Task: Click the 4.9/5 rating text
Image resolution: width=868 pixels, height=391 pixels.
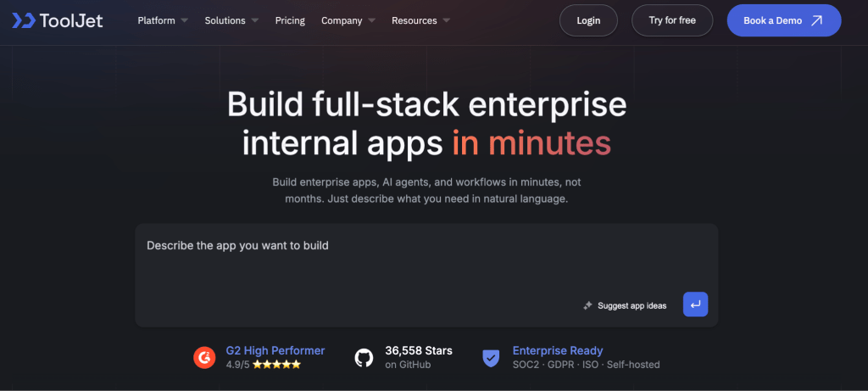Action: [x=237, y=365]
